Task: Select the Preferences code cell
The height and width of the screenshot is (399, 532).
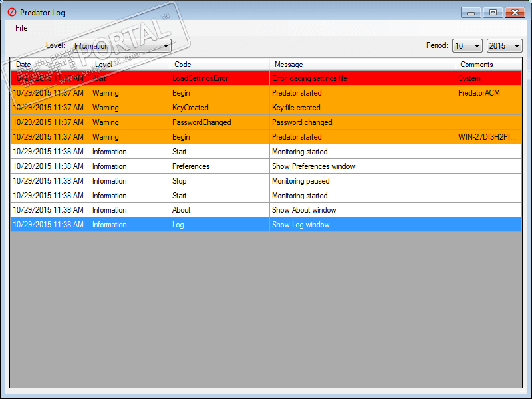Action: [x=219, y=166]
